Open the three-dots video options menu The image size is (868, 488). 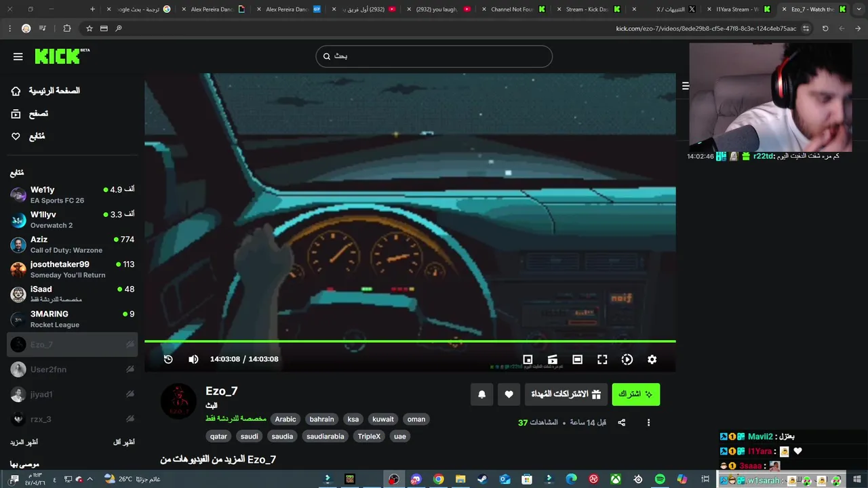(648, 422)
